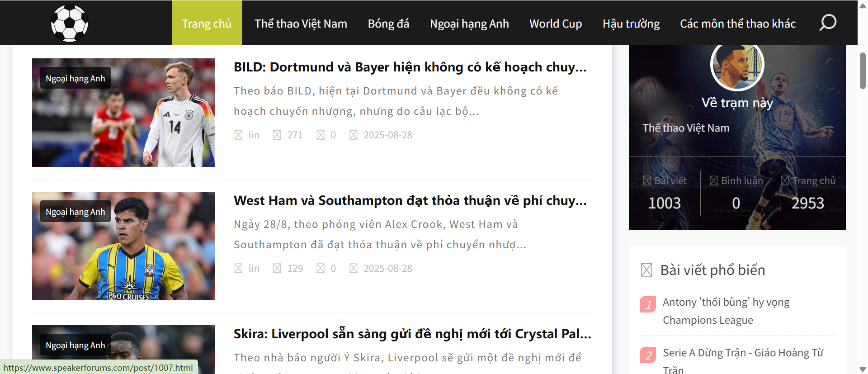Click West Ham article excerpt text
Screen dimensions: 868x374
[380, 234]
